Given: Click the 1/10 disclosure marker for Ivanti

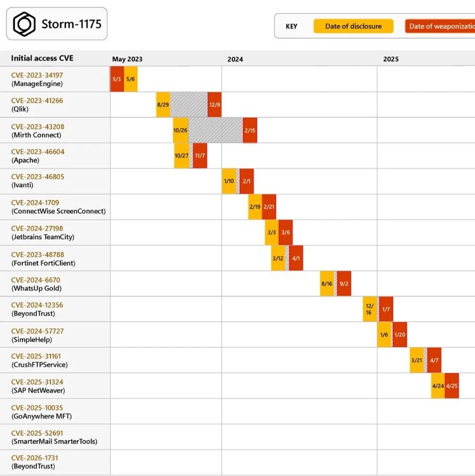Looking at the screenshot, I should coord(229,181).
